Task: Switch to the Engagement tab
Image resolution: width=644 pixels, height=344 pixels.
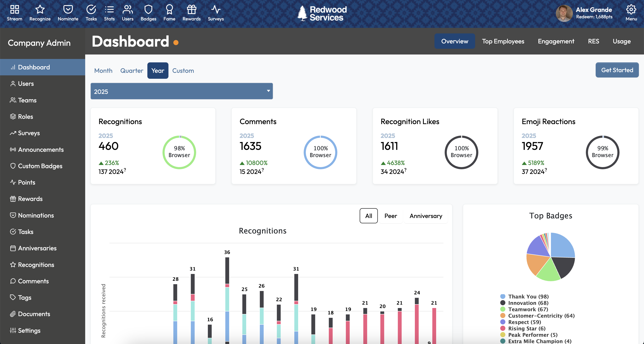Action: click(556, 41)
